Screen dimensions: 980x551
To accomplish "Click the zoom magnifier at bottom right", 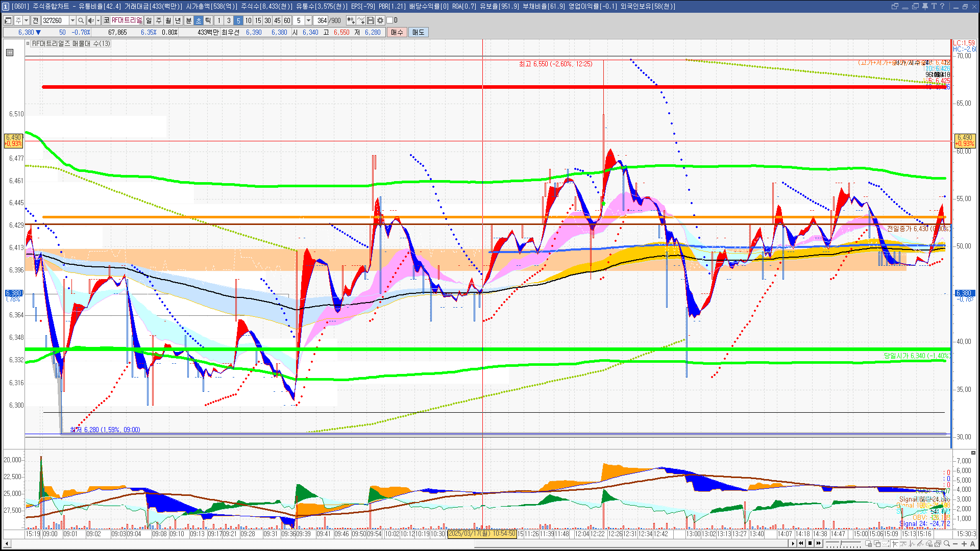I will [947, 543].
